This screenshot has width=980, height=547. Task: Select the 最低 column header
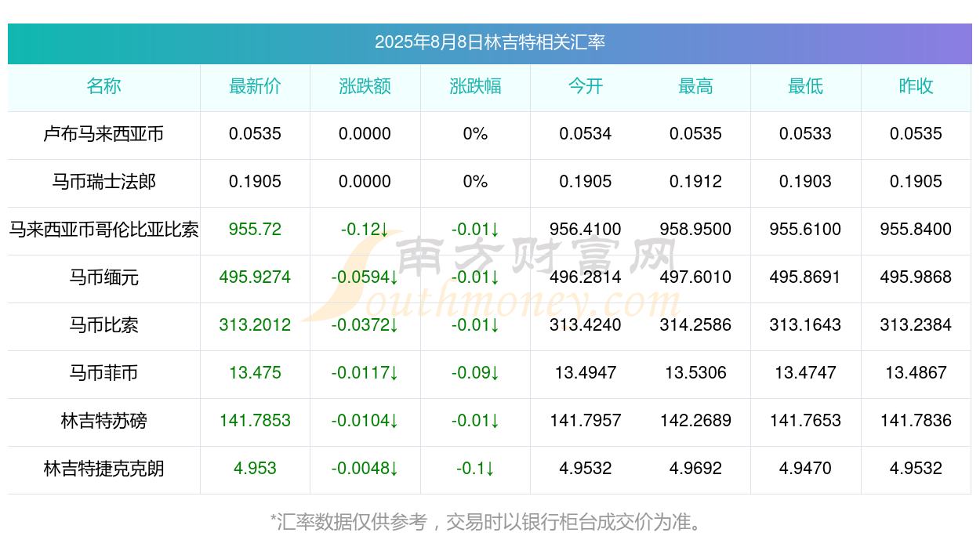pos(805,86)
